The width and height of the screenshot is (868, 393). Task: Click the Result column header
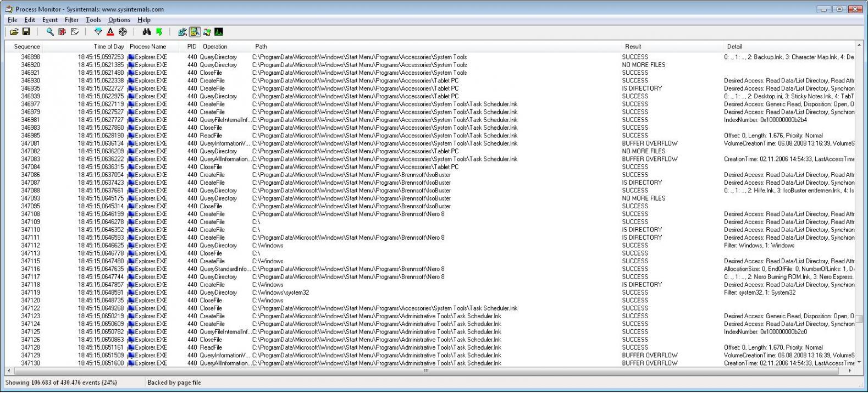(672, 47)
